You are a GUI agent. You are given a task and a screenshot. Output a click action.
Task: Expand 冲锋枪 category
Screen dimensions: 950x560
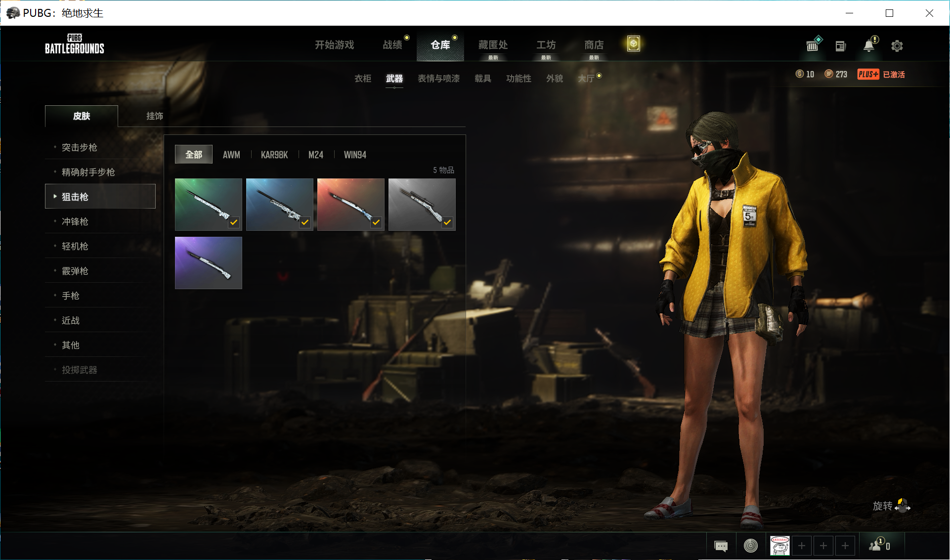tap(100, 221)
